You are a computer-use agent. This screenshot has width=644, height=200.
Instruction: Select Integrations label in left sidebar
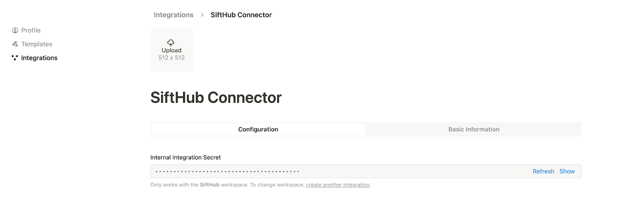[x=39, y=58]
